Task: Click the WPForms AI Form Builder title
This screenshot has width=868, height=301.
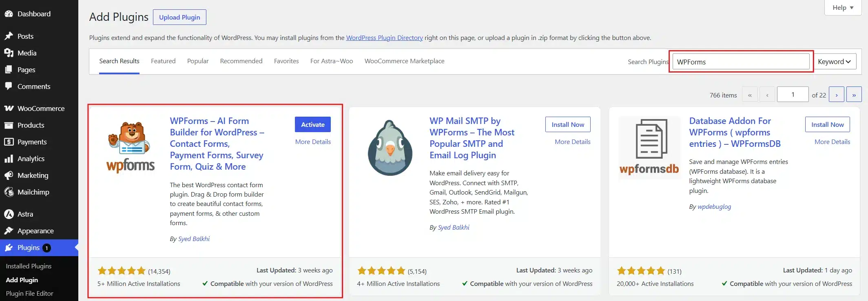Action: click(x=217, y=144)
